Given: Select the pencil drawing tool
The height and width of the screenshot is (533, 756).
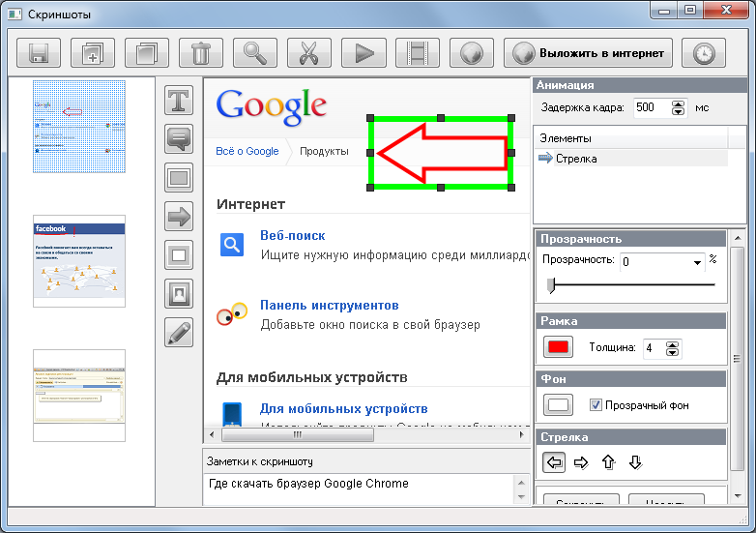Looking at the screenshot, I should (179, 332).
